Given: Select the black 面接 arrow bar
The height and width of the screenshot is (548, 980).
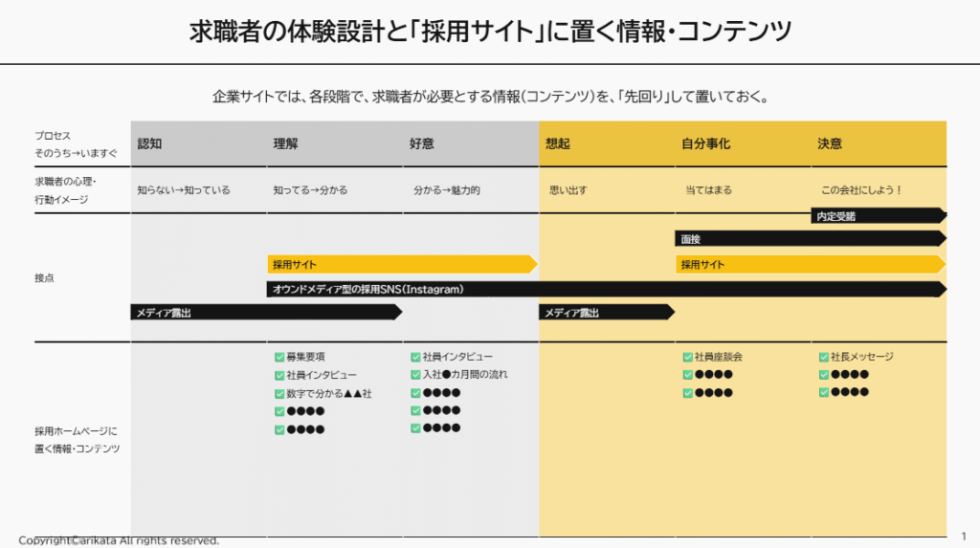Looking at the screenshot, I should pyautogui.click(x=810, y=239).
